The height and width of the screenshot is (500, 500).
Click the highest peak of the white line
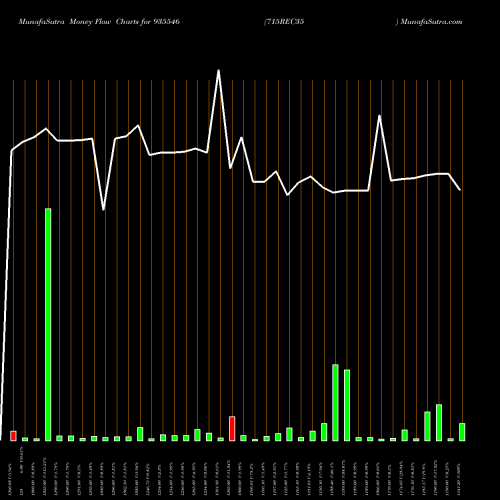coord(218,70)
